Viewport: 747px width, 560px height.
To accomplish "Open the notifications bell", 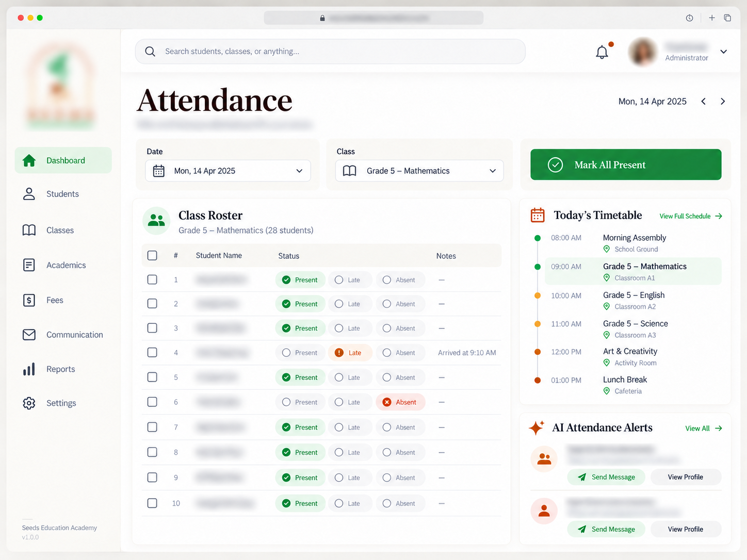I will [x=602, y=52].
